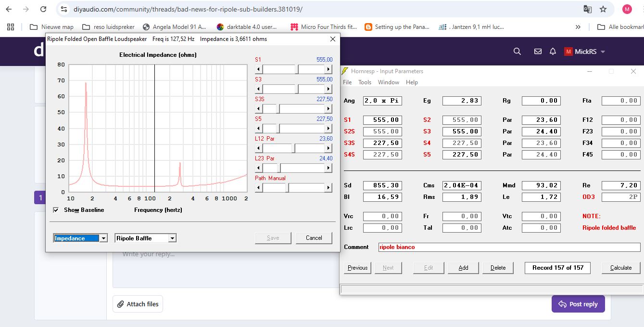
Task: Click Calculate button in Hornresp
Action: pyautogui.click(x=621, y=268)
